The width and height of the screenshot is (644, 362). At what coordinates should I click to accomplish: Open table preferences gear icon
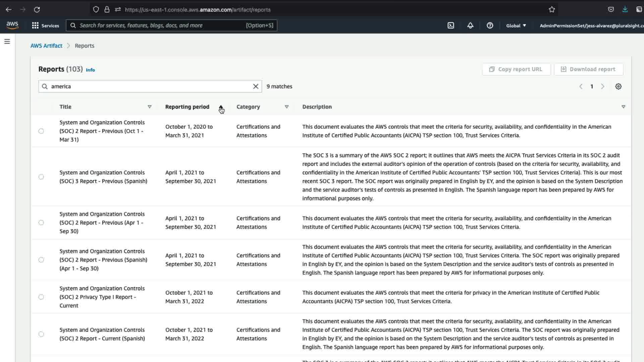(618, 86)
